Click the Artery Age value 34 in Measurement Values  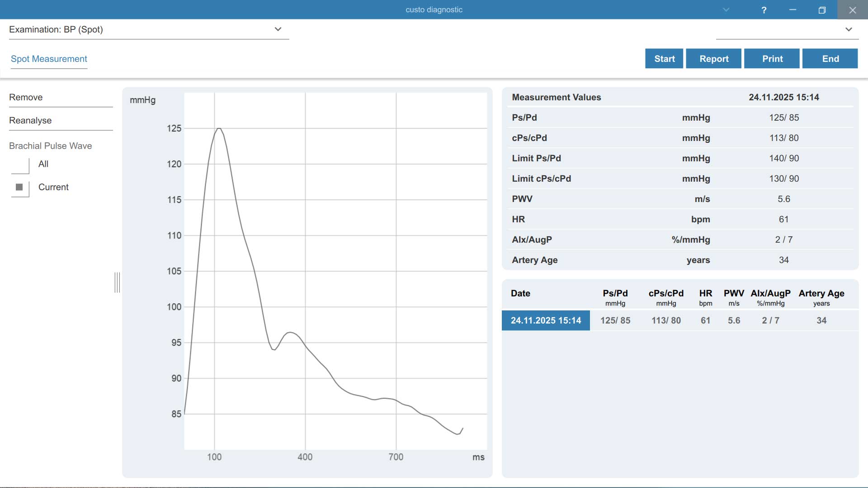(784, 260)
